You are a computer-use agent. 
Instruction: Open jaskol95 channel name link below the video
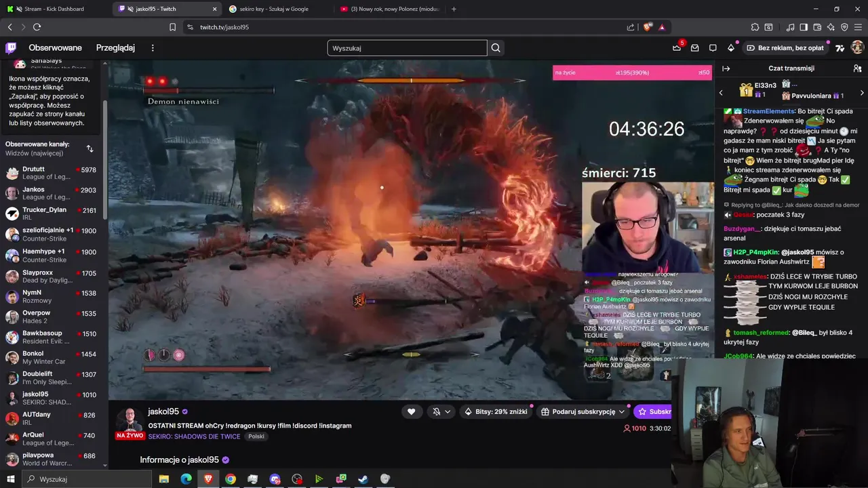(x=163, y=411)
